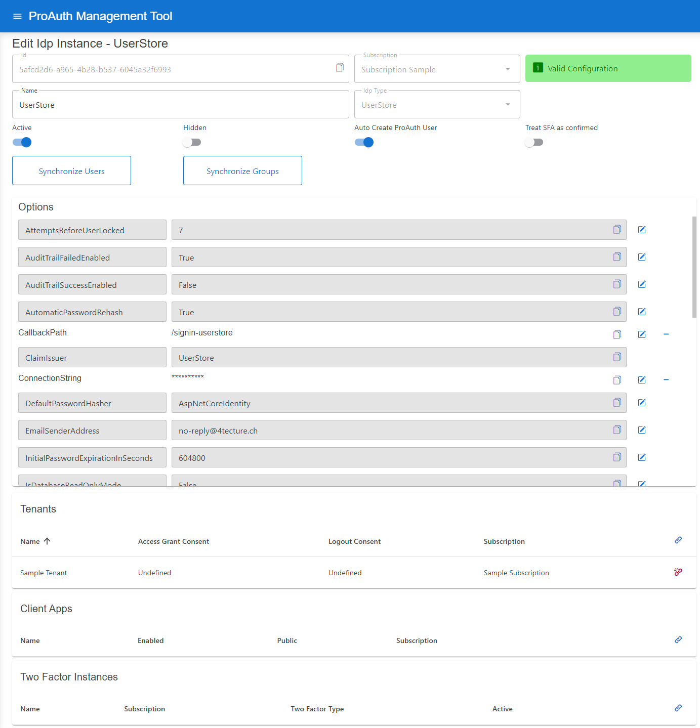Click the AspNetCoreIdentity value field
The image size is (700, 728).
pos(399,403)
